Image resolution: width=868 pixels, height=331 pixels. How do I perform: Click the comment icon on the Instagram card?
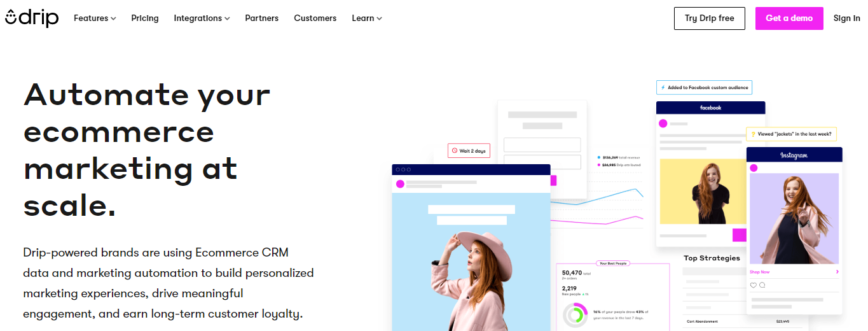(x=762, y=285)
